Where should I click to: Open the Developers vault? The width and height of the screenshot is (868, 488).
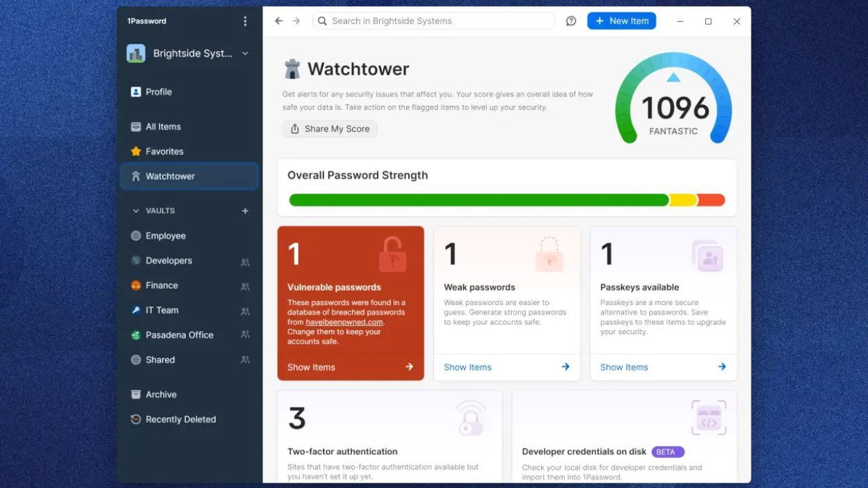click(168, 260)
